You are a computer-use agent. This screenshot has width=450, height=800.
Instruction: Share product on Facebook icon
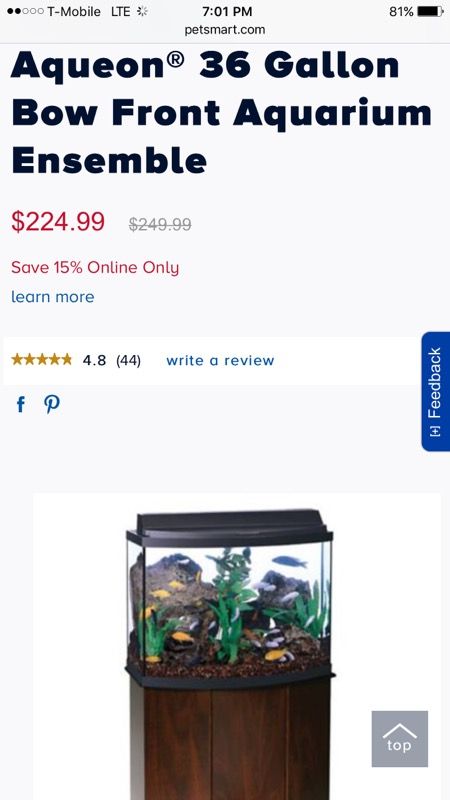(x=20, y=405)
